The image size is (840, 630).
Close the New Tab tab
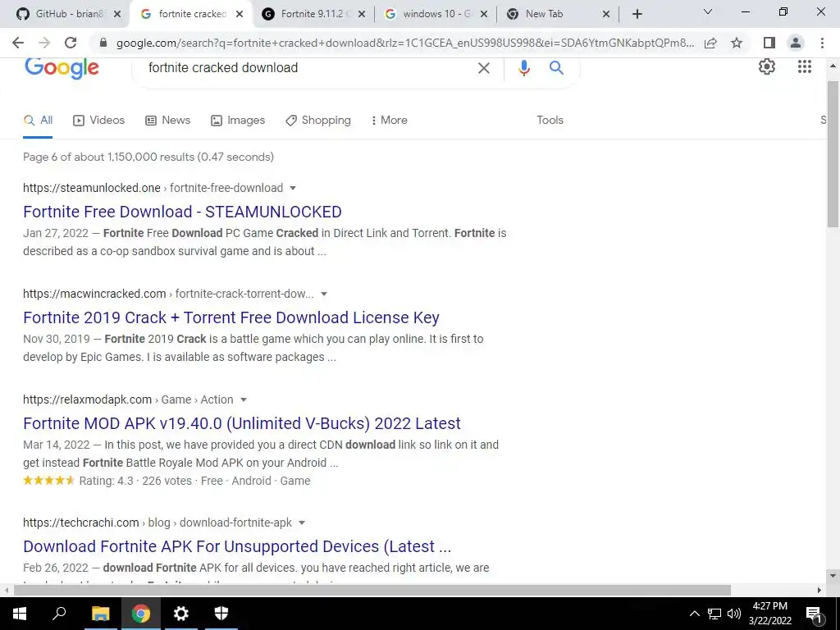pyautogui.click(x=606, y=14)
